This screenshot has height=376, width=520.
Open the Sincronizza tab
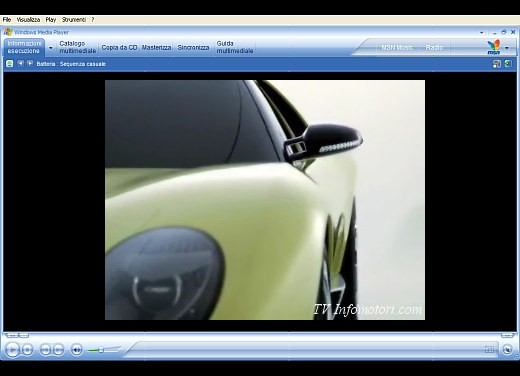coord(193,47)
